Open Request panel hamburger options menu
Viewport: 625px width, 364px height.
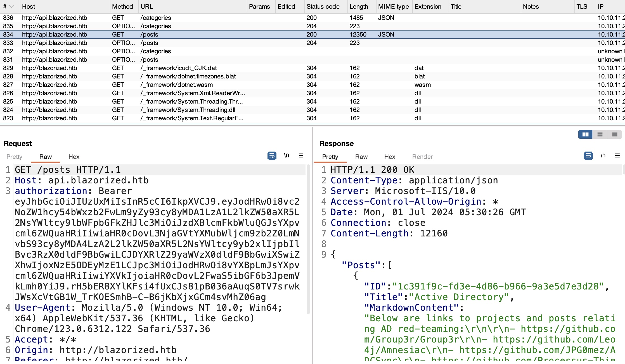(x=301, y=155)
